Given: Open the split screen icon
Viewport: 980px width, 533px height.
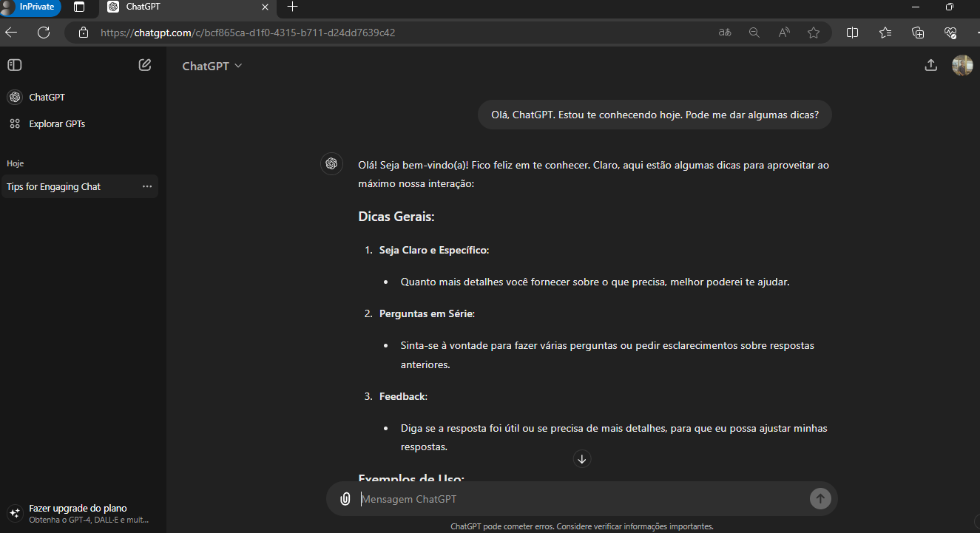Looking at the screenshot, I should pyautogui.click(x=852, y=33).
